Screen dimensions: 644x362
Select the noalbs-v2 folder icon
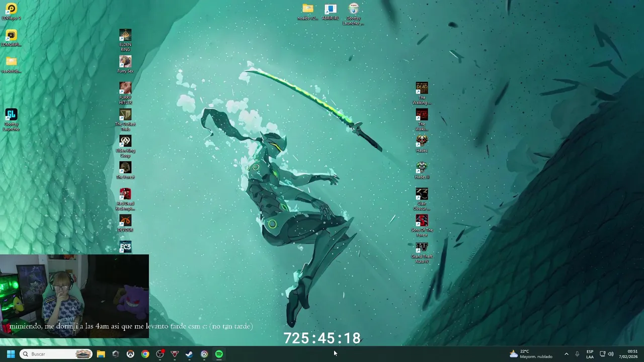(x=307, y=12)
